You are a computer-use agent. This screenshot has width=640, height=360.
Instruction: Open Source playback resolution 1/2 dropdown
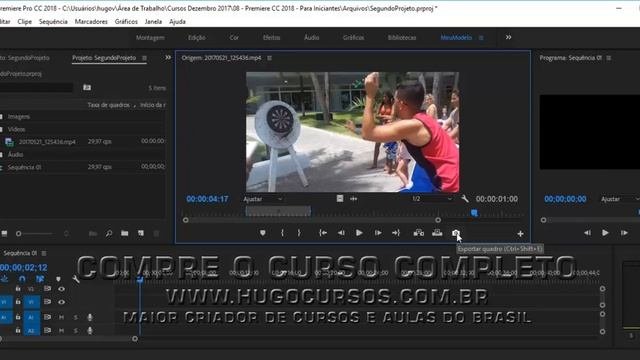pos(432,199)
